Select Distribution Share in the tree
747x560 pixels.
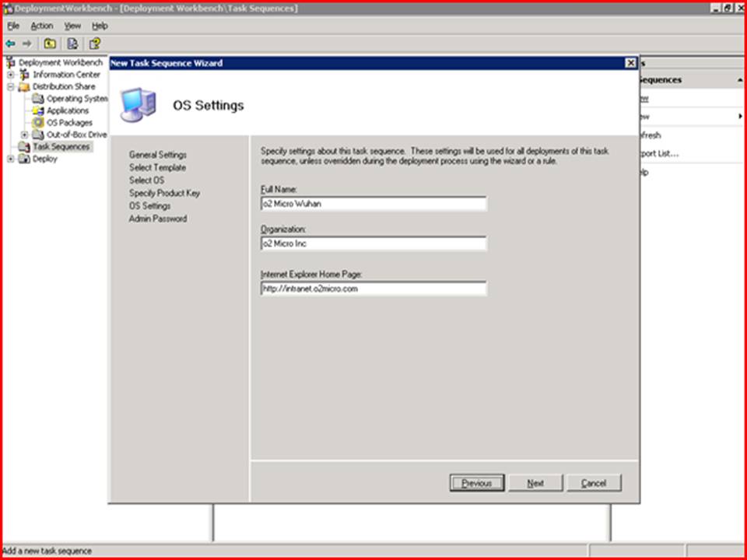pos(63,86)
